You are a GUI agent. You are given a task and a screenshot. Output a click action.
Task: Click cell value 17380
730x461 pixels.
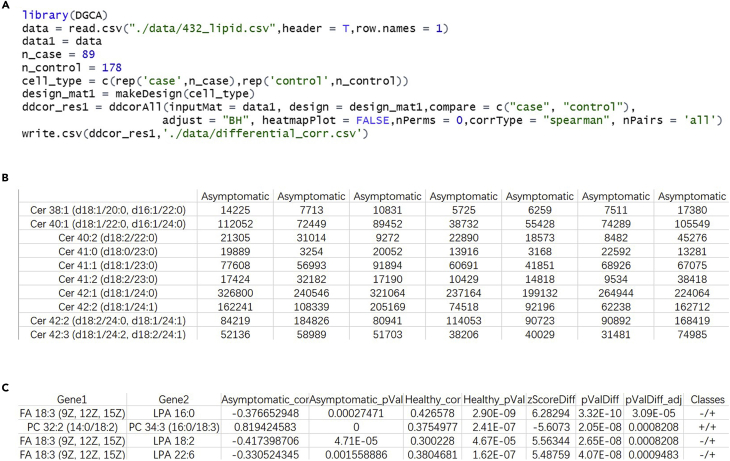(x=692, y=210)
